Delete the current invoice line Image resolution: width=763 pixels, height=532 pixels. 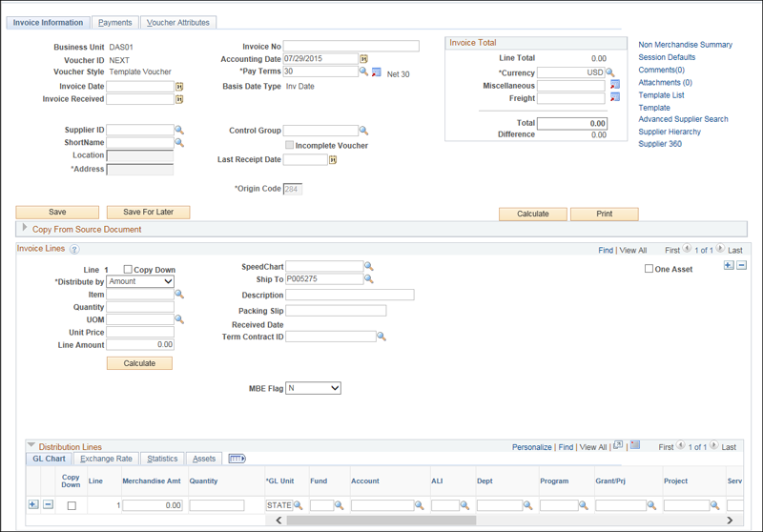coord(741,265)
